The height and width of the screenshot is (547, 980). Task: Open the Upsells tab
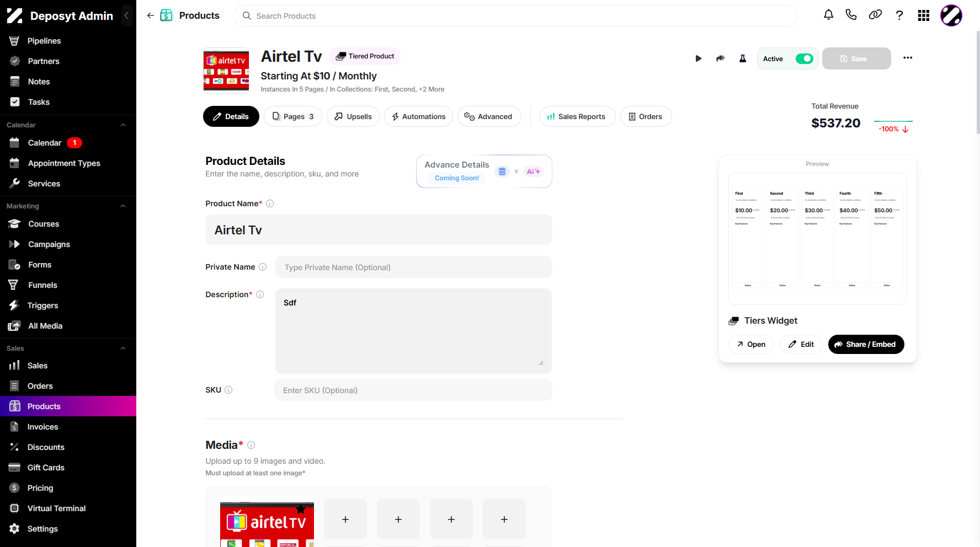tap(353, 116)
